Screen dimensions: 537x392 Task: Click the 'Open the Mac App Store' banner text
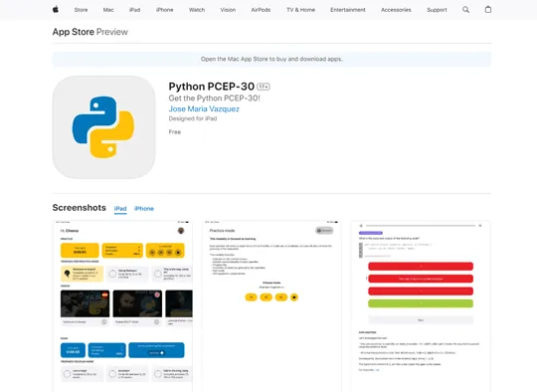[271, 59]
